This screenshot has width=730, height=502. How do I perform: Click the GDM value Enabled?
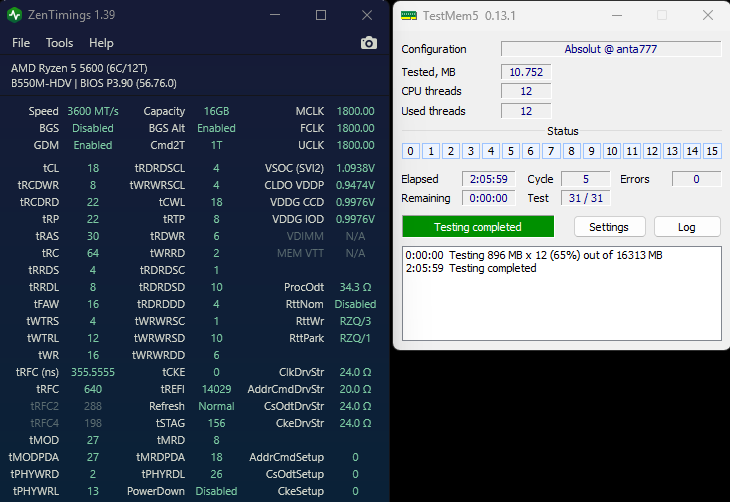93,145
